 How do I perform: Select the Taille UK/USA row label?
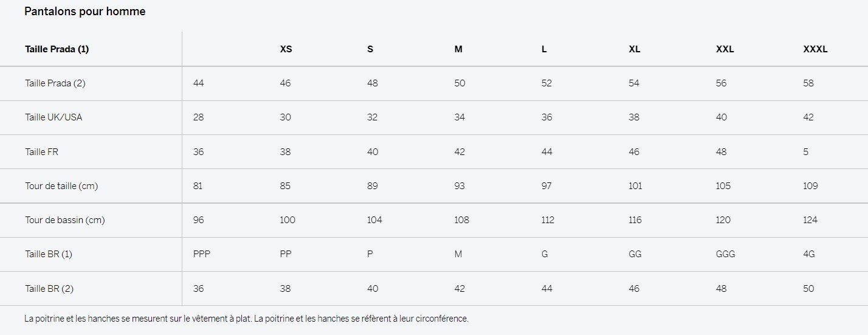click(53, 117)
